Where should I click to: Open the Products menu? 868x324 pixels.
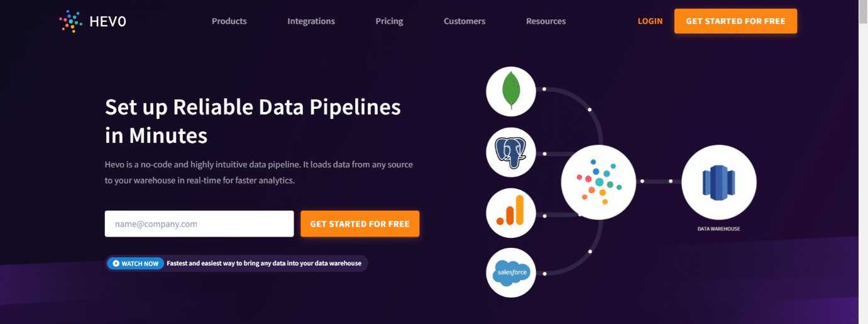pos(229,21)
